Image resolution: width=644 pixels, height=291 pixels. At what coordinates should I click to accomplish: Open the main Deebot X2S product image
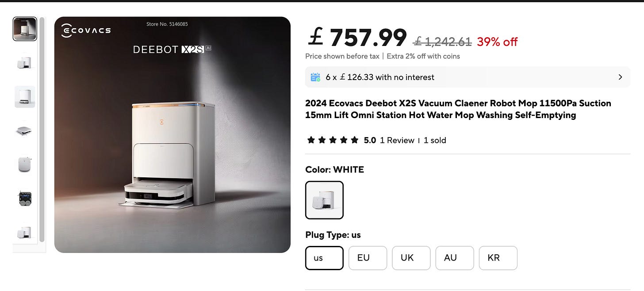(x=172, y=135)
